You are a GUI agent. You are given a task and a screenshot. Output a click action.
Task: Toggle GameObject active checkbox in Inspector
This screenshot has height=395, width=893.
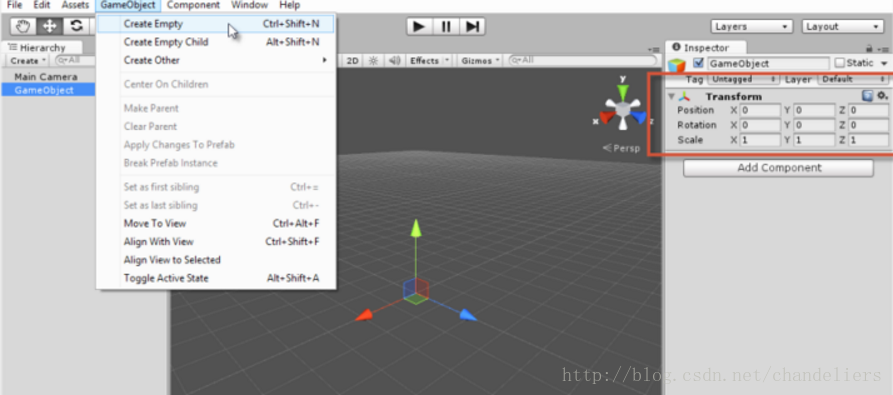[x=699, y=63]
